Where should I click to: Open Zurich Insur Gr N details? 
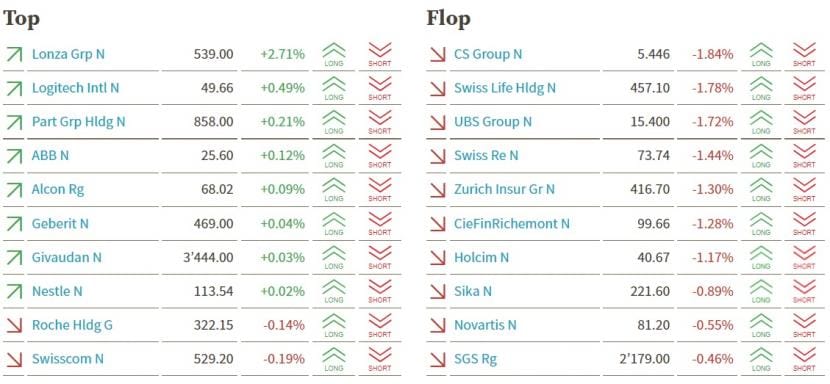pyautogui.click(x=504, y=189)
